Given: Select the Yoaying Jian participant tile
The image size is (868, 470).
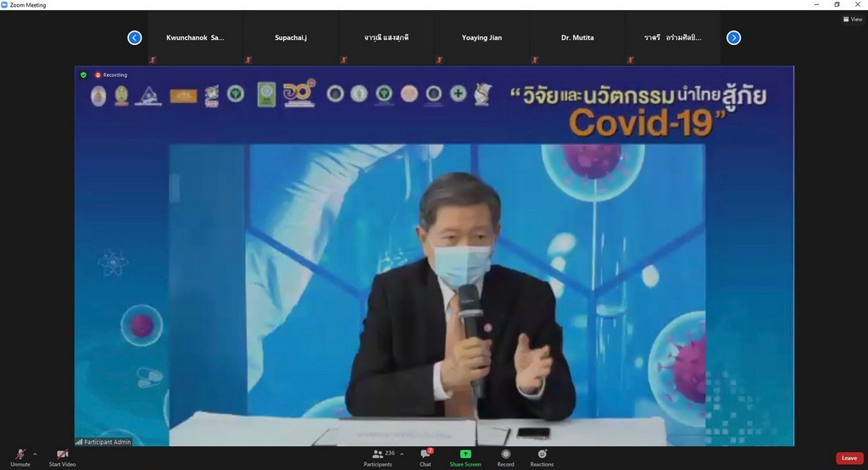Looking at the screenshot, I should (481, 38).
